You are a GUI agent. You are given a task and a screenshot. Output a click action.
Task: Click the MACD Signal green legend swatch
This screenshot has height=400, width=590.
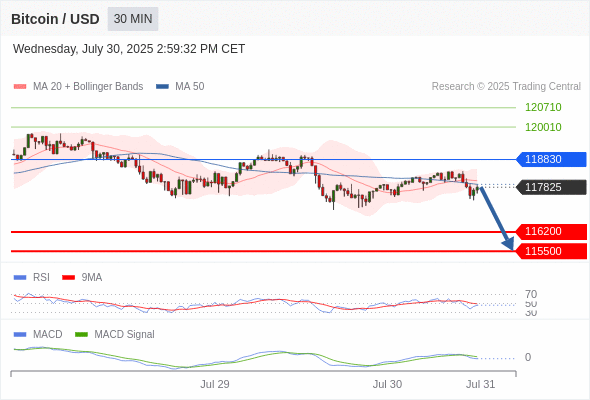81,335
